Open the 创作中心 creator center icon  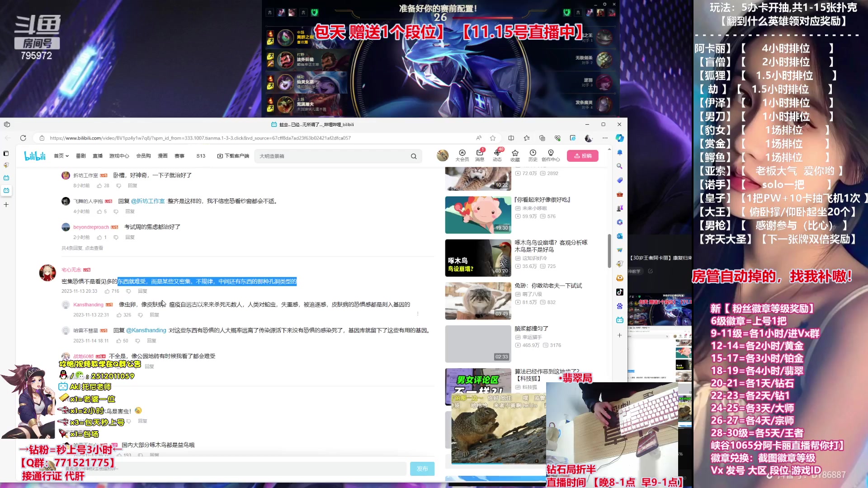pos(551,154)
